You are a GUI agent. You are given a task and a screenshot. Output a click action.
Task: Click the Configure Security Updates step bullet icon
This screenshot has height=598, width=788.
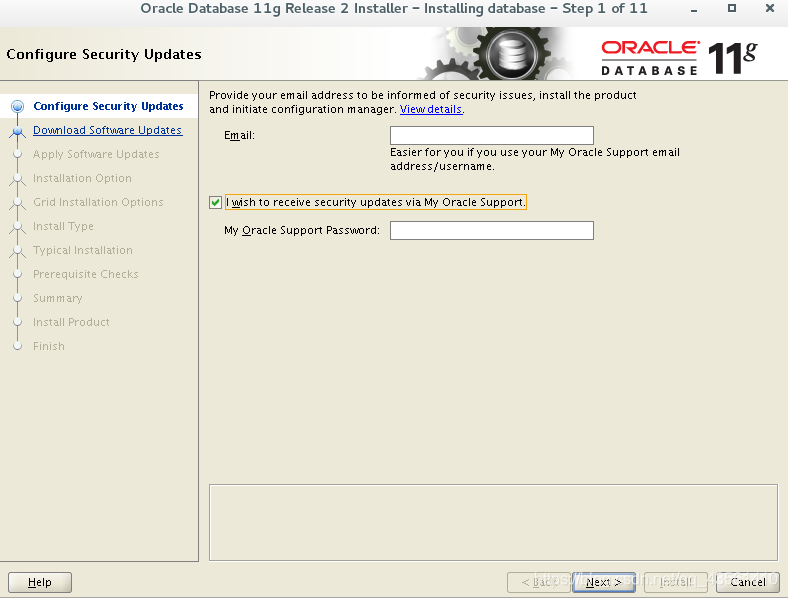click(18, 107)
